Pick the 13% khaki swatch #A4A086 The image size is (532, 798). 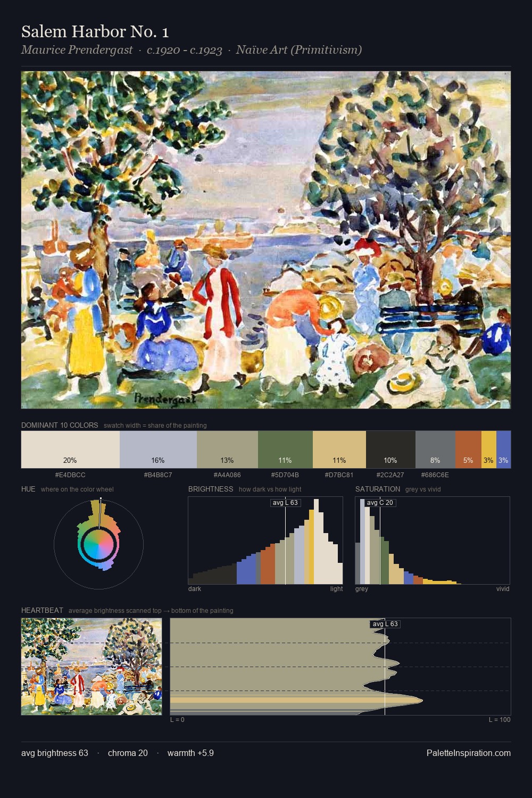pyautogui.click(x=227, y=450)
